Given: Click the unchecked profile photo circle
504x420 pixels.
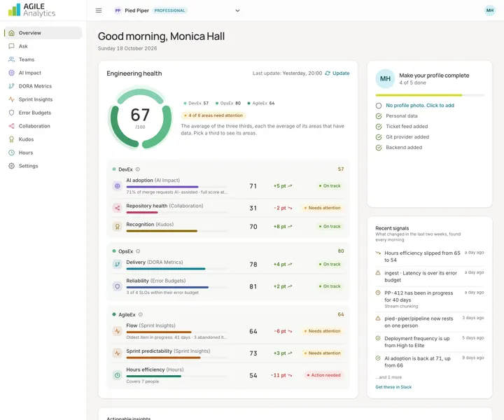Looking at the screenshot, I should (x=379, y=106).
